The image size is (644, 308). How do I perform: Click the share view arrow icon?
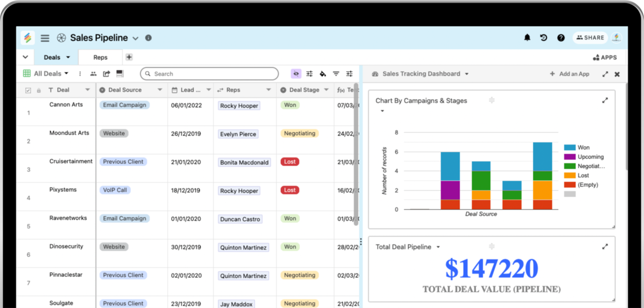click(106, 73)
